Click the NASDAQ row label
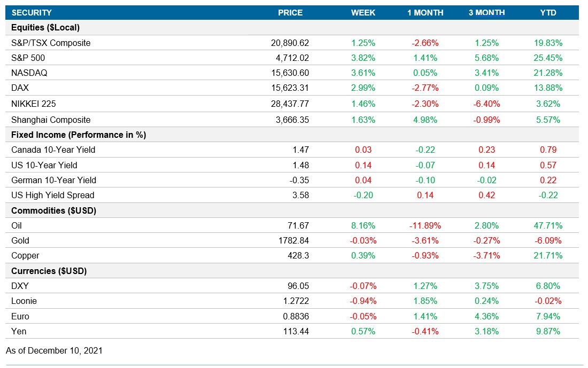 pos(29,73)
